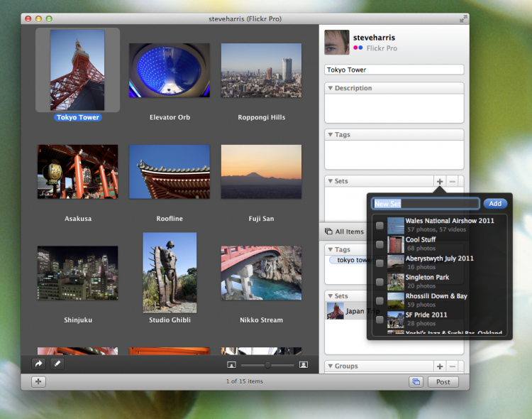Click the Post button
This screenshot has height=419, width=532.
coord(443,382)
